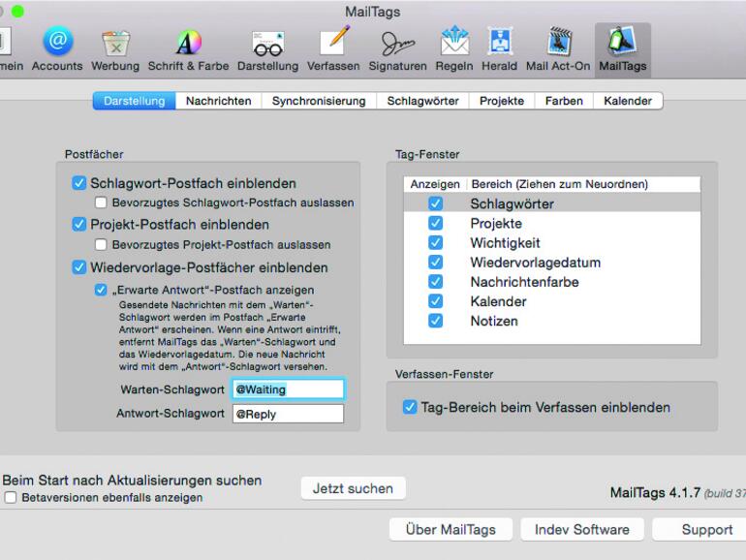Open the Signaturen preferences pane

[x=398, y=50]
